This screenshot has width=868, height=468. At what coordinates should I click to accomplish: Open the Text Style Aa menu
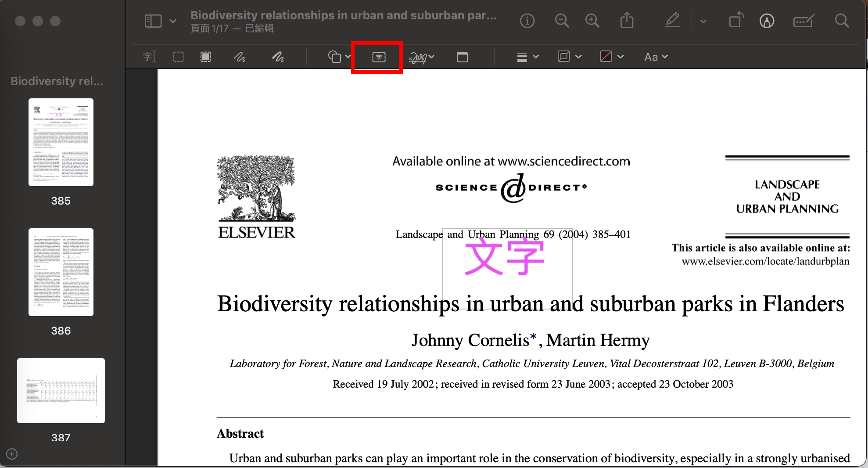656,57
